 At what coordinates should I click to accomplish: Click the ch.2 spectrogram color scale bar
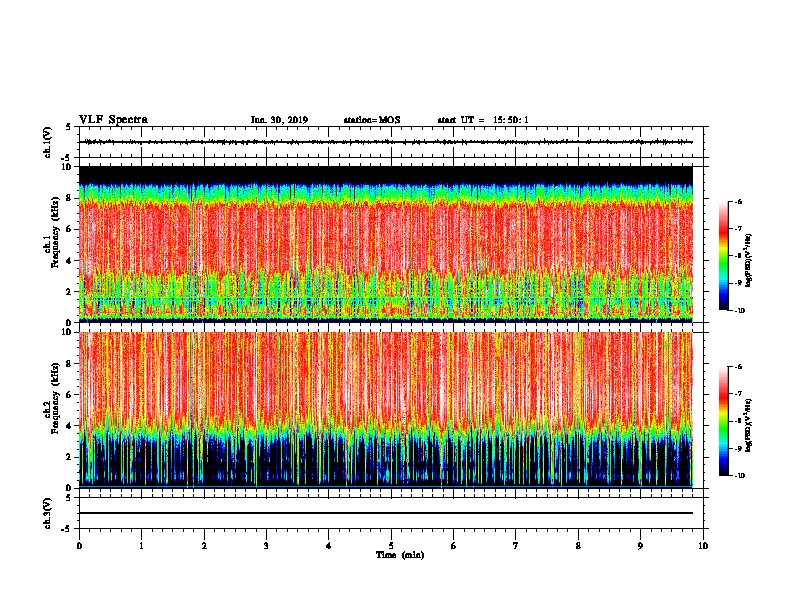tap(723, 421)
